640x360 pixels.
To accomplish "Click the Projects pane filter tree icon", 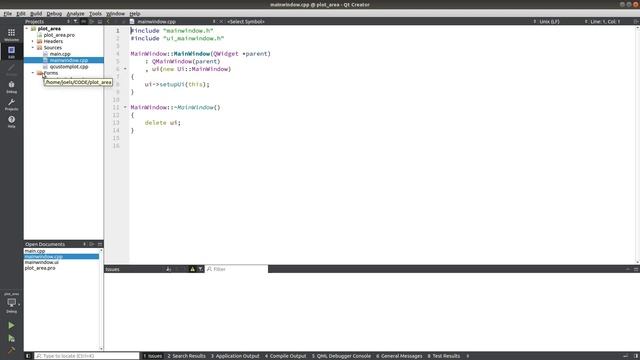I will pos(76,21).
